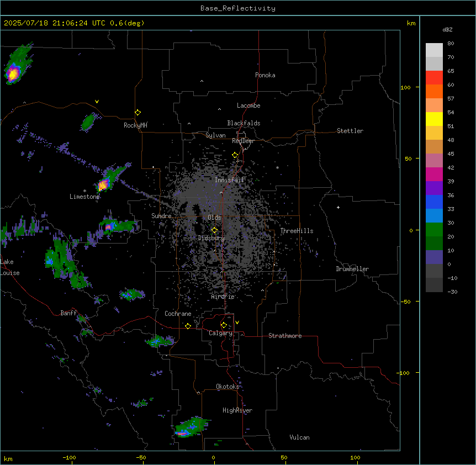
Task: Click the light gray 70–80 dBZ legend swatch
Action: [x=434, y=50]
